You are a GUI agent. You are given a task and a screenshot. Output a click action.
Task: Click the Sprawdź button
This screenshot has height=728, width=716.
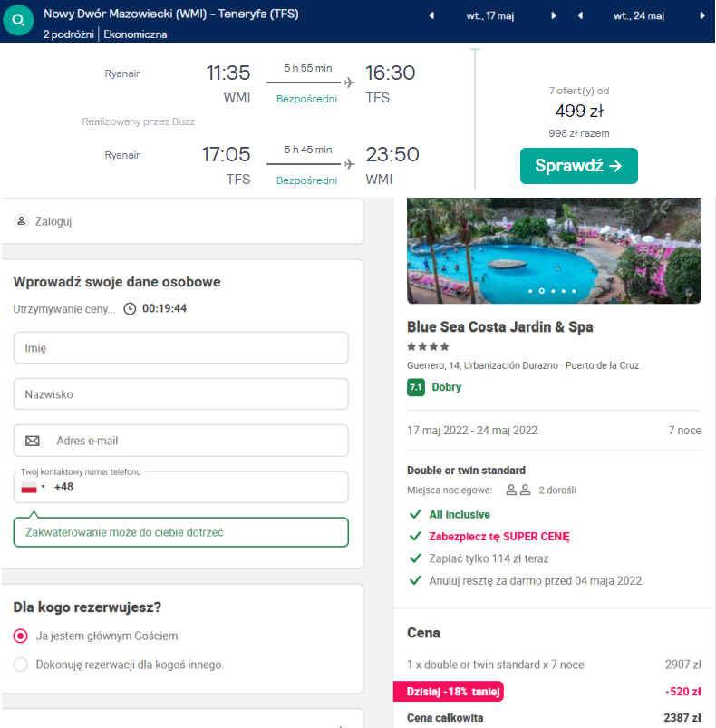coord(578,166)
